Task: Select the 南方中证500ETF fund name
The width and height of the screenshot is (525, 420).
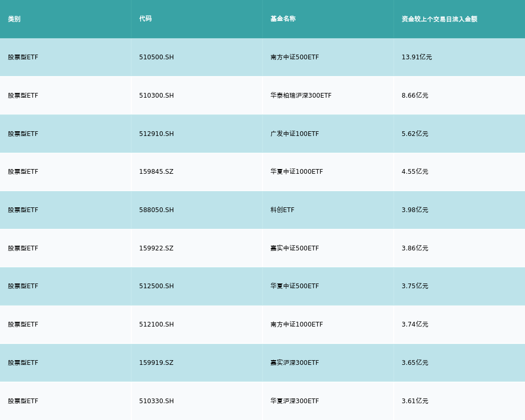Action: point(295,57)
